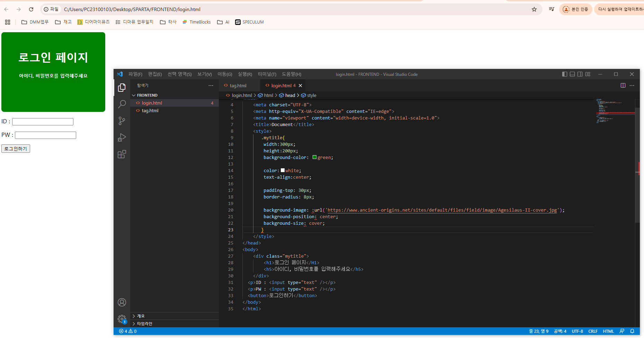
Task: Open the TimeBlocks bookmark
Action: pyautogui.click(x=196, y=22)
